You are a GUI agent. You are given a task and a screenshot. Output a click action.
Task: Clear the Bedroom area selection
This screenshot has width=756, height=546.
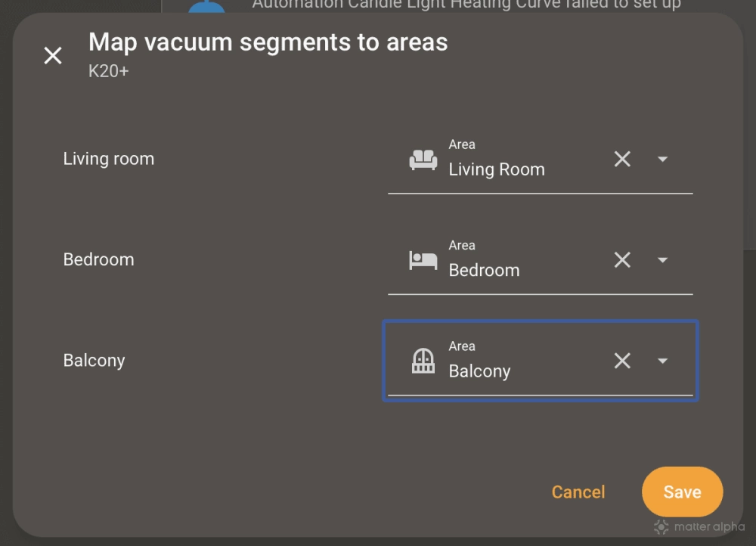click(x=621, y=260)
